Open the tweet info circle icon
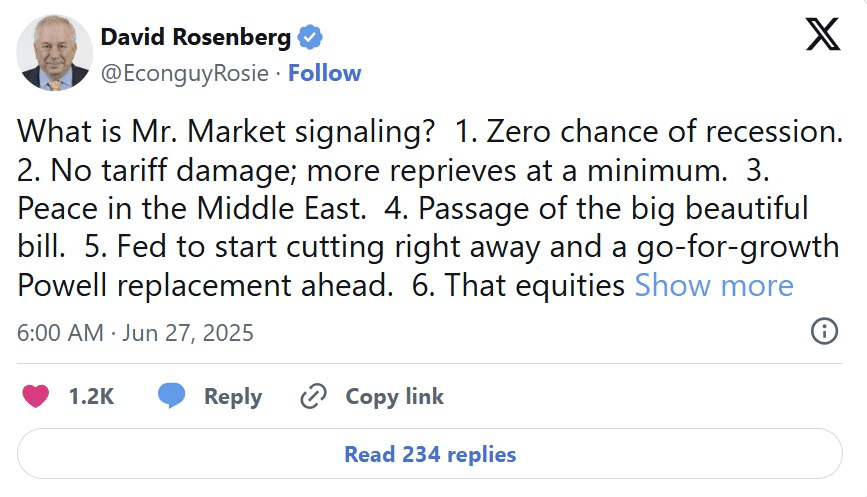The image size is (867, 497). point(824,331)
